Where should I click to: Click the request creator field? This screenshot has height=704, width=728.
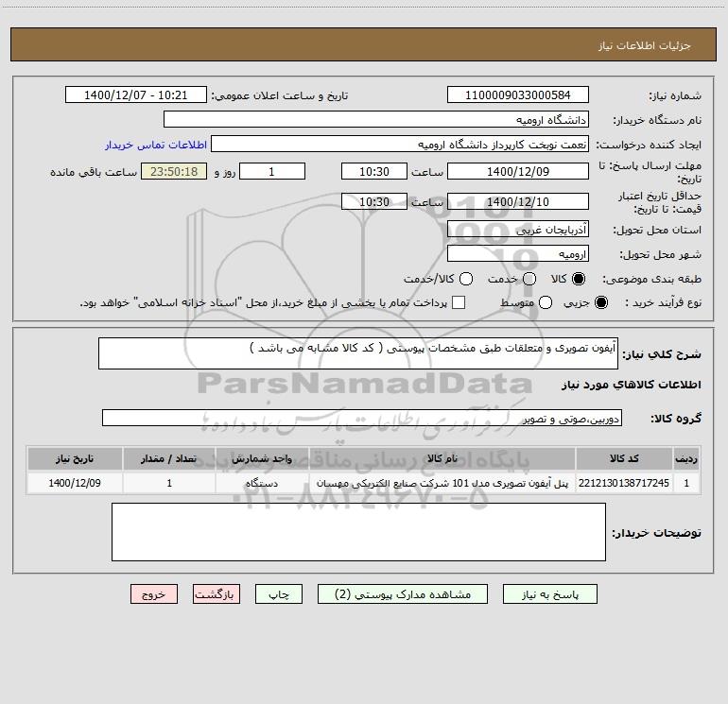[400, 144]
